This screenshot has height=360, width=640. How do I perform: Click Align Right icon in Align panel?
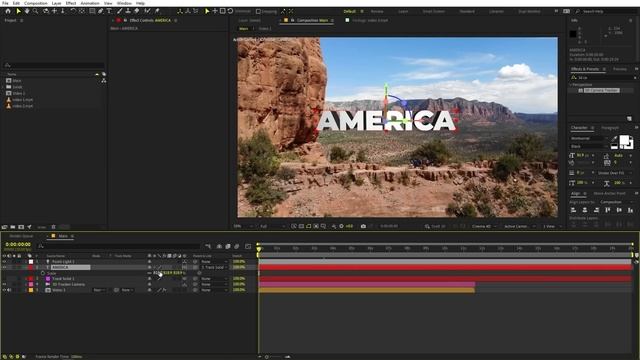[596, 210]
